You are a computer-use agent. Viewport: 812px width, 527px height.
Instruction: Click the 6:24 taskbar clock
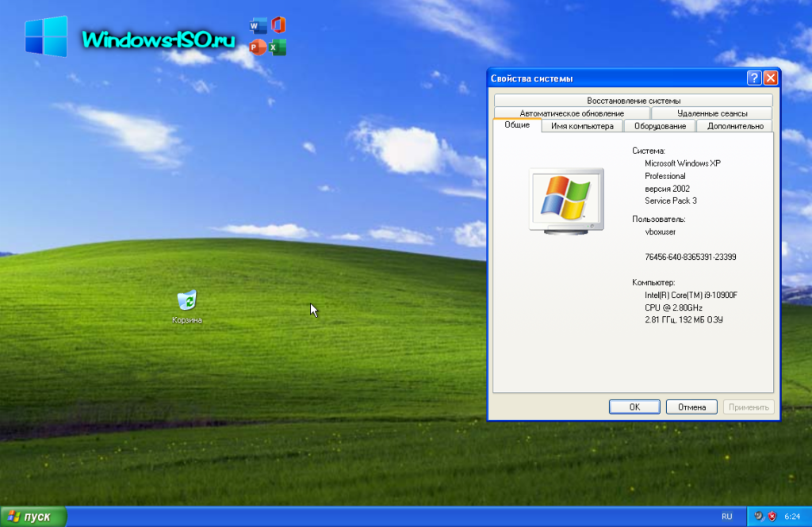point(792,516)
